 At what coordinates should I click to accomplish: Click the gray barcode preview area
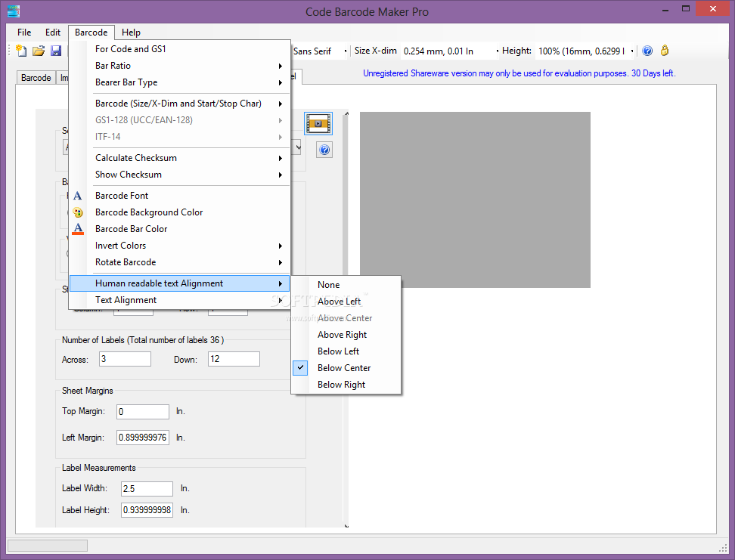[x=475, y=200]
